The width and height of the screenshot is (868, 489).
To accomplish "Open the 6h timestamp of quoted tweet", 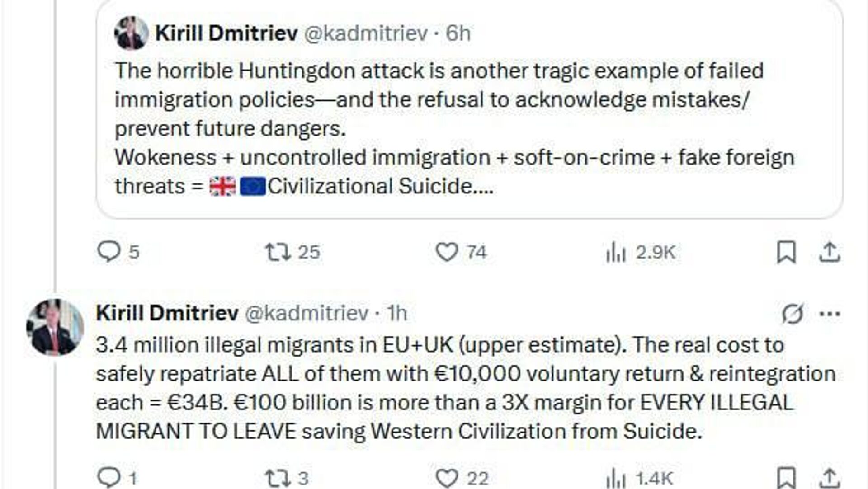I will click(x=458, y=33).
